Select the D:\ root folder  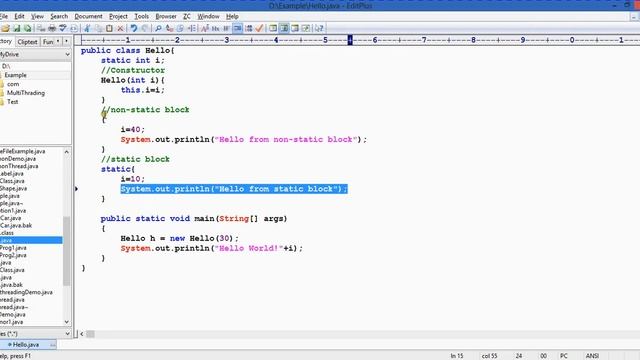point(6,66)
